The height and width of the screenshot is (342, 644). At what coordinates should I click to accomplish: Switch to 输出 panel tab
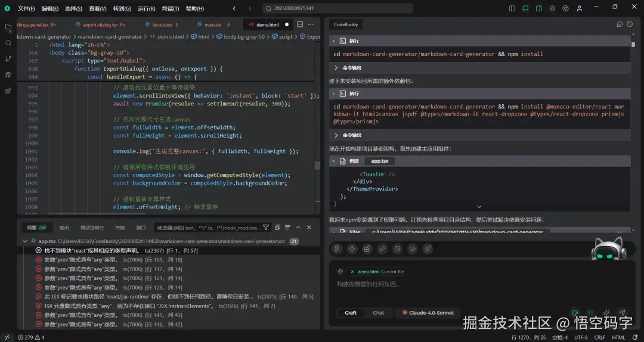click(64, 228)
